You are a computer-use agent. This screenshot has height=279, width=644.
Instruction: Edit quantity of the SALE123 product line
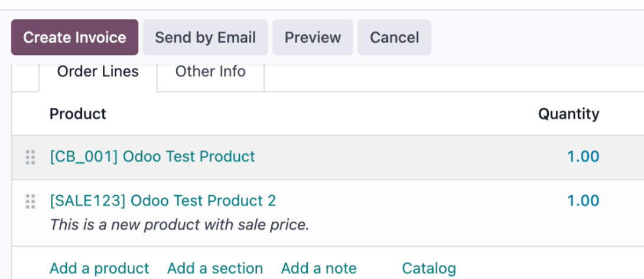click(x=583, y=201)
